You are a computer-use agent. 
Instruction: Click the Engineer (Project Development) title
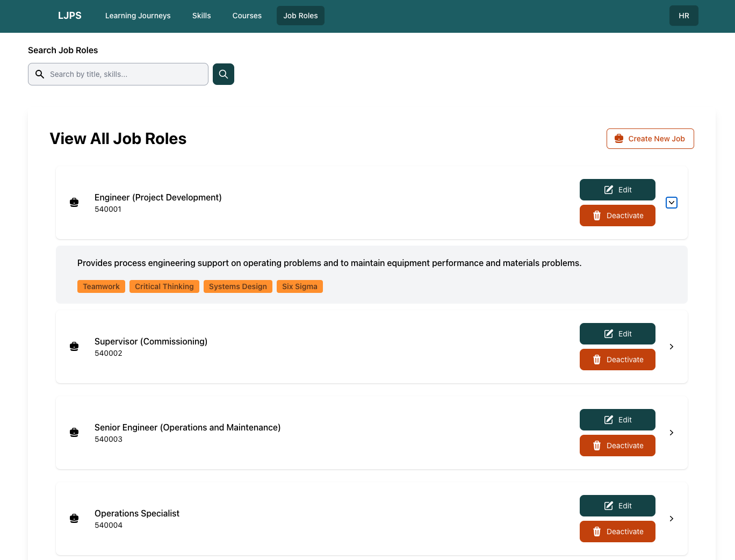coord(158,197)
